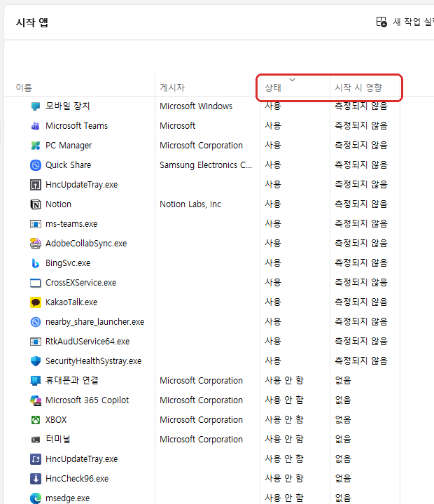This screenshot has width=434, height=504.
Task: Click 'Samsung Electronics C...' publisher cell
Action: [x=206, y=165]
